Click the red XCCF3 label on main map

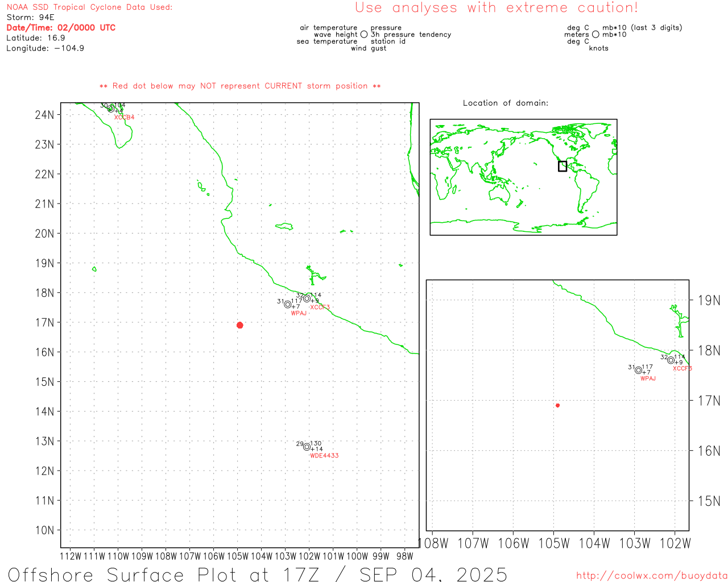coord(320,307)
